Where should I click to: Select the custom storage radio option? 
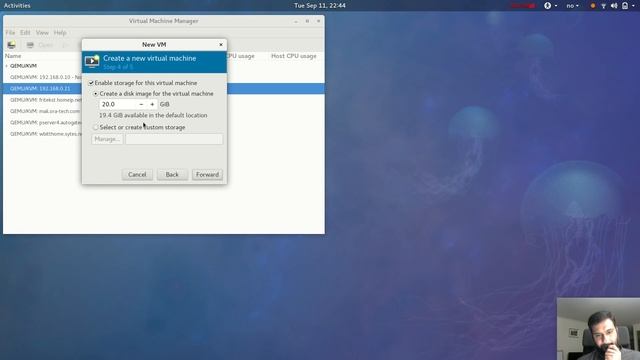[96, 127]
